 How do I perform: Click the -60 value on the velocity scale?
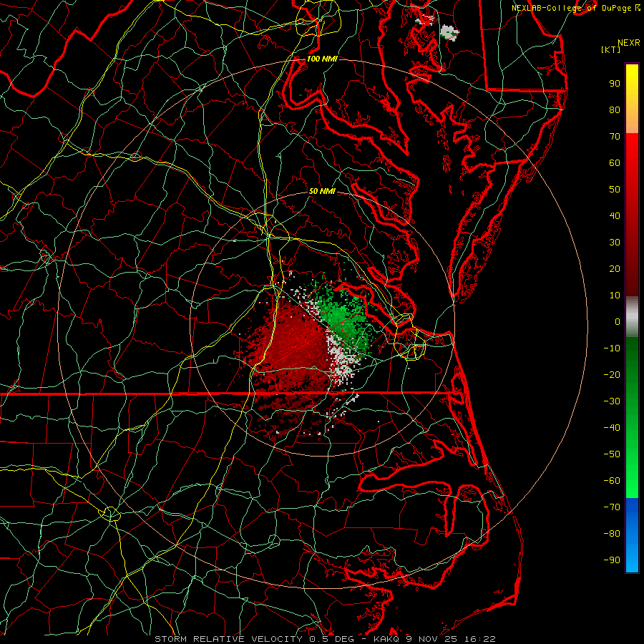point(612,481)
